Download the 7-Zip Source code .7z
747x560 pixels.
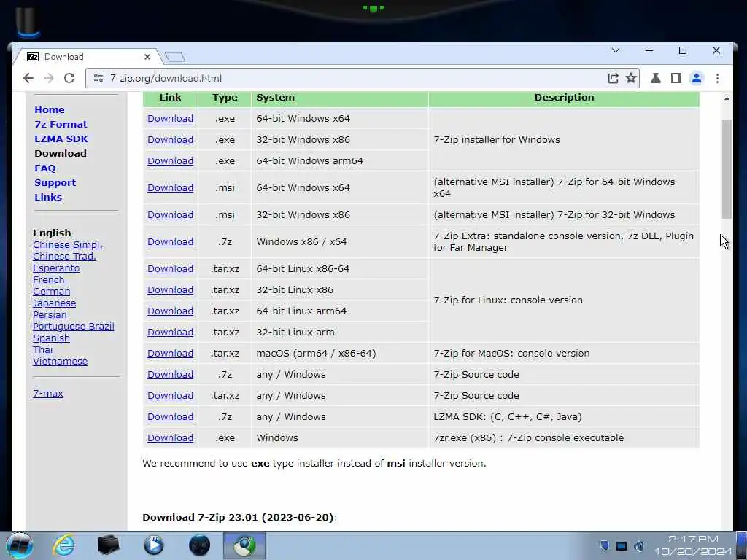click(x=170, y=374)
